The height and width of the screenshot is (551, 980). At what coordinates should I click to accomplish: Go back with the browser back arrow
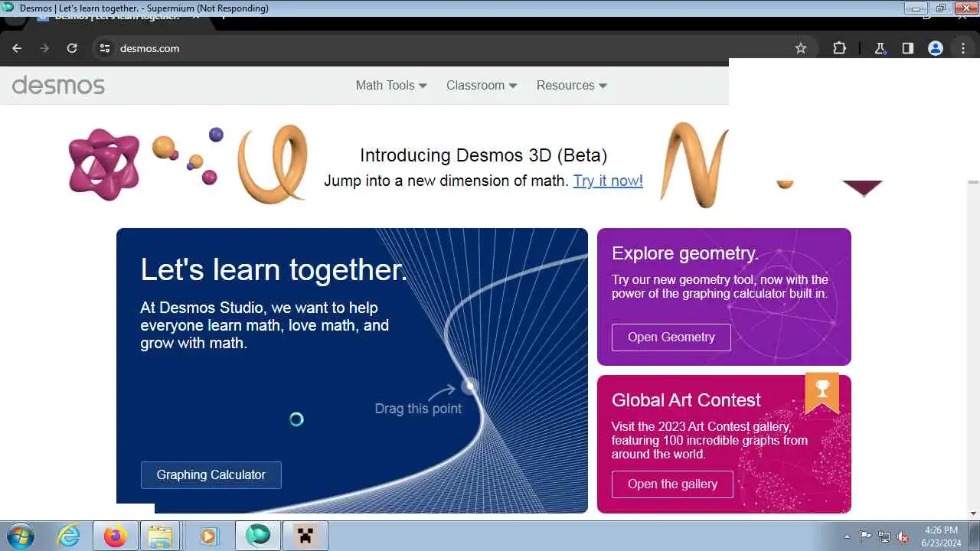(x=17, y=48)
